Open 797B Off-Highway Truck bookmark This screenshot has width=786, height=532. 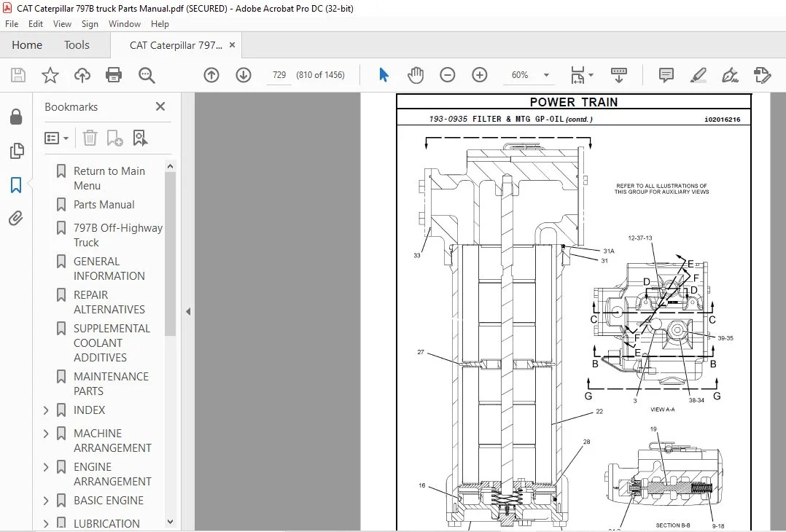pos(118,235)
